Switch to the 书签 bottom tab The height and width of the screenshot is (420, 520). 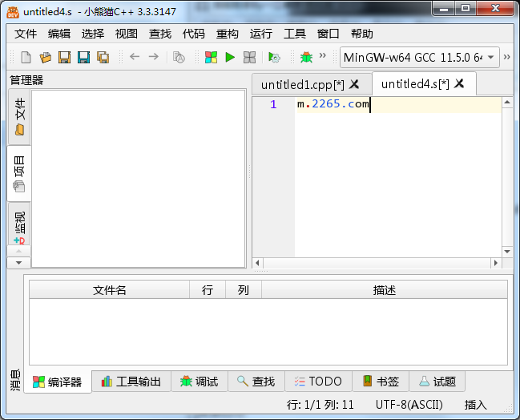point(381,382)
